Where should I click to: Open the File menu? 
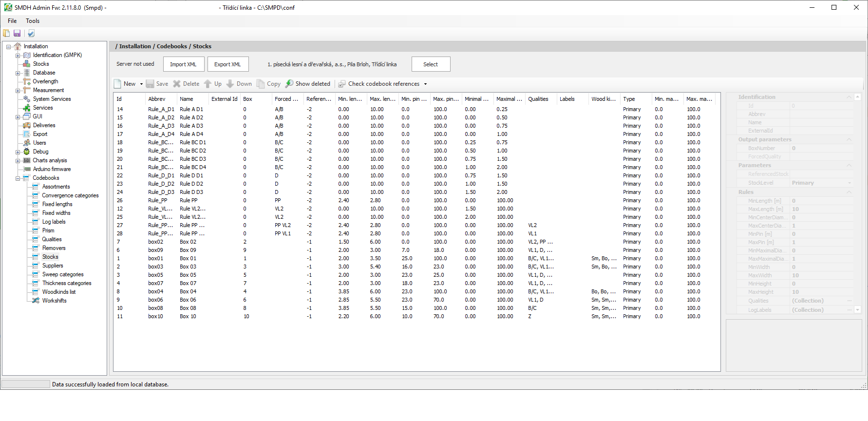12,21
